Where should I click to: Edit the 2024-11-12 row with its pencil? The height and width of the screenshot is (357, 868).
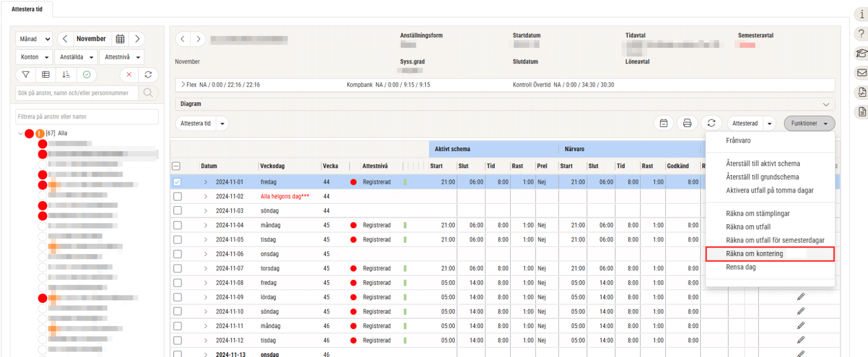point(801,340)
